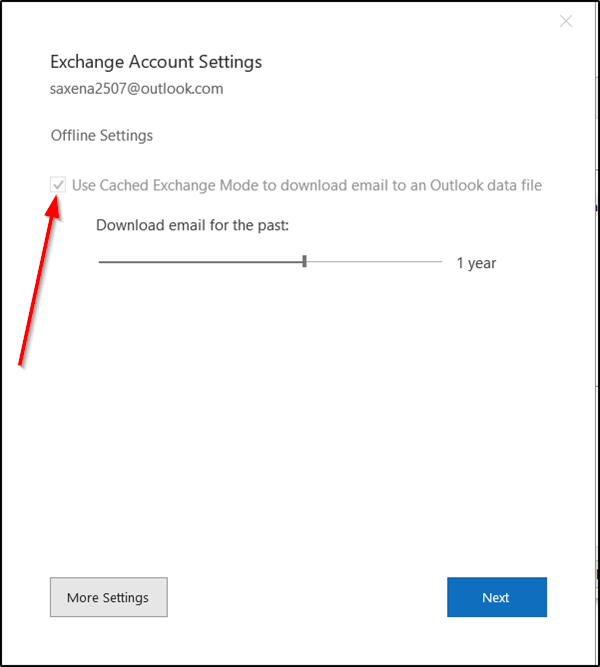600x667 pixels.
Task: Click the red arrow annotation tail
Action: [20, 362]
